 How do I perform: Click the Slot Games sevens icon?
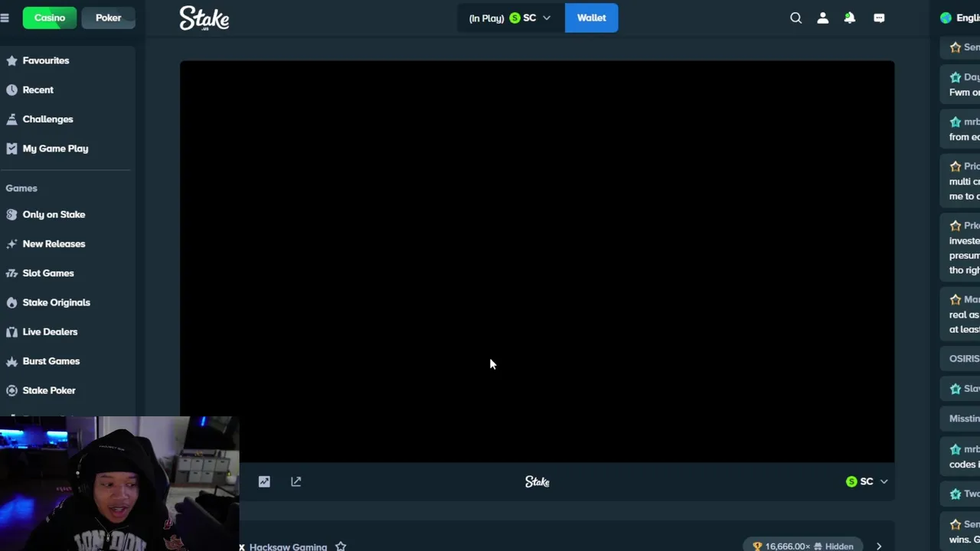(x=11, y=273)
